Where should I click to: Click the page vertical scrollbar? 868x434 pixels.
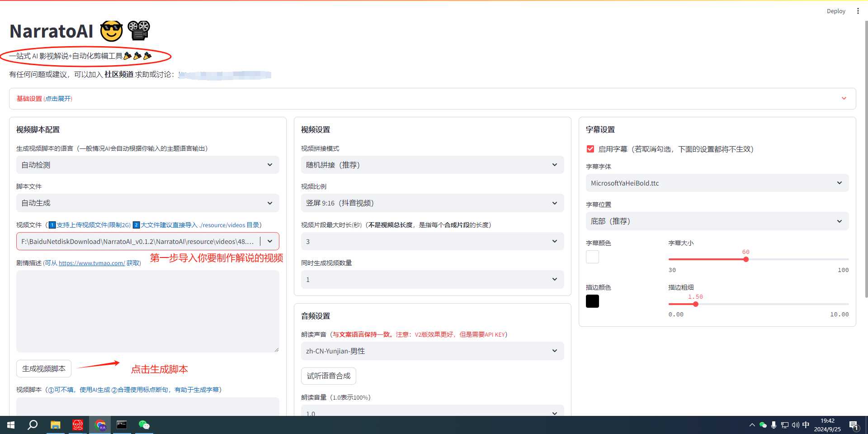pyautogui.click(x=866, y=158)
